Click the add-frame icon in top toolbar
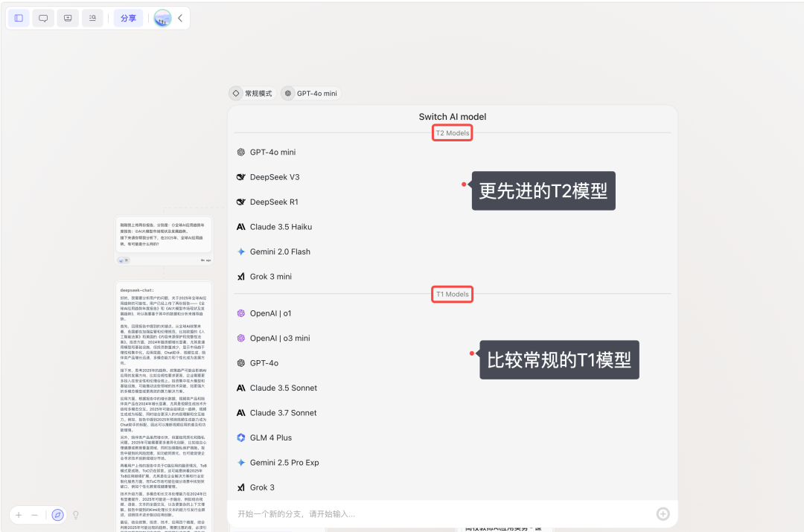Screen dimensions: 804x532 click(68, 18)
